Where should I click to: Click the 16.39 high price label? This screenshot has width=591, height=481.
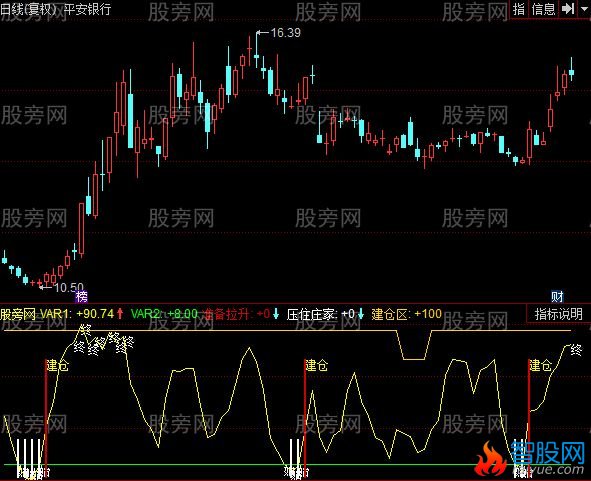click(286, 33)
